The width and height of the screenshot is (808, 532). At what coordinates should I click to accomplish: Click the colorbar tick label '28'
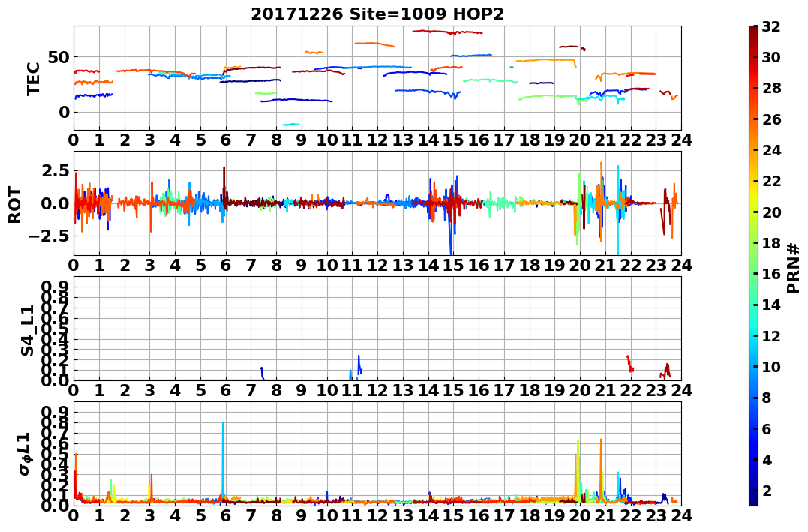coord(771,88)
